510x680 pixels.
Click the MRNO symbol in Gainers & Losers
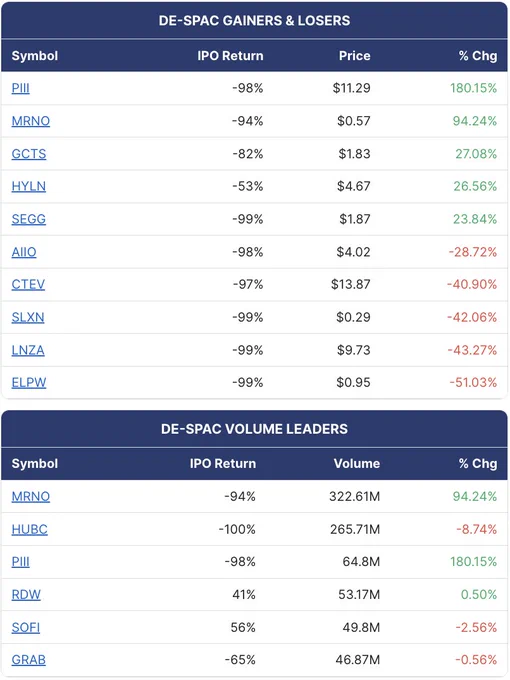click(x=31, y=121)
